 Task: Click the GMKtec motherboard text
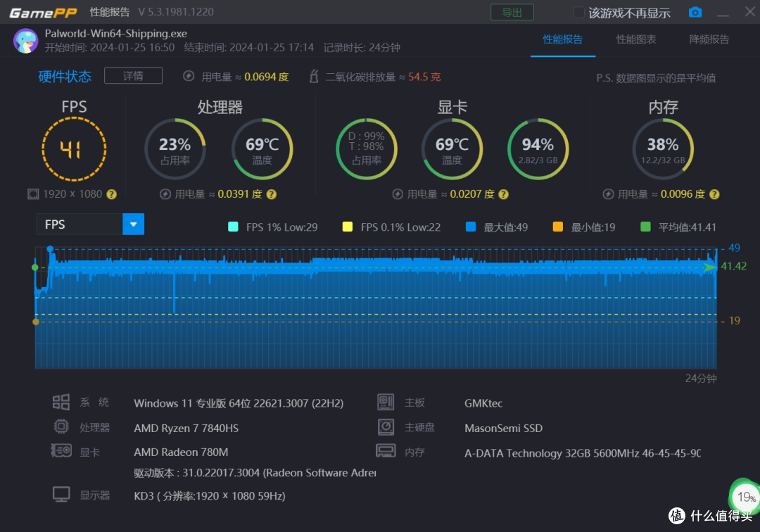[483, 403]
